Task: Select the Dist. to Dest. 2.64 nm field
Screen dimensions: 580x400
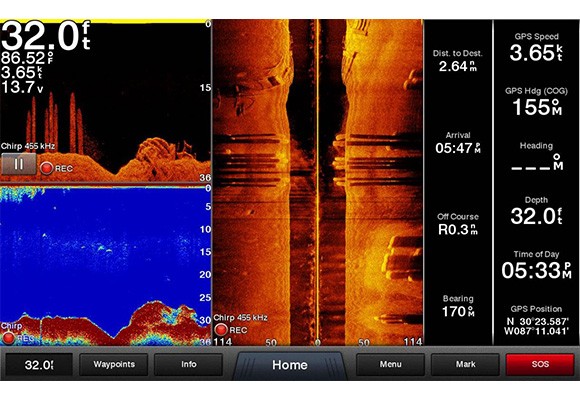Action: (458, 61)
